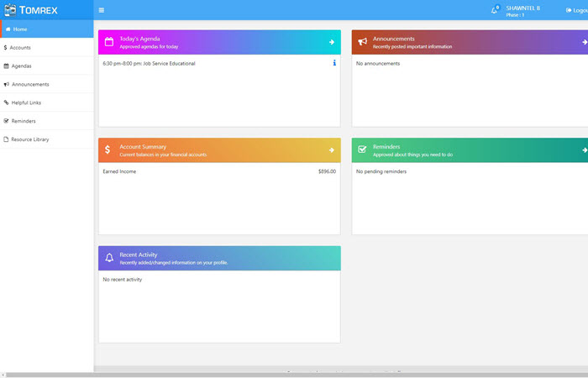This screenshot has width=588, height=378.
Task: Click the 'Phase : 1' label in header
Action: click(x=515, y=15)
